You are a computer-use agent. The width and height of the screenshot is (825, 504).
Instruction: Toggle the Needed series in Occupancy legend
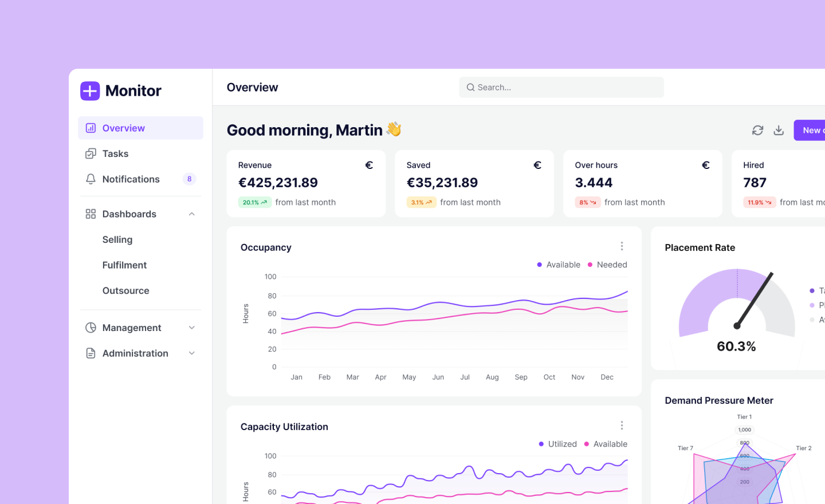click(x=607, y=265)
